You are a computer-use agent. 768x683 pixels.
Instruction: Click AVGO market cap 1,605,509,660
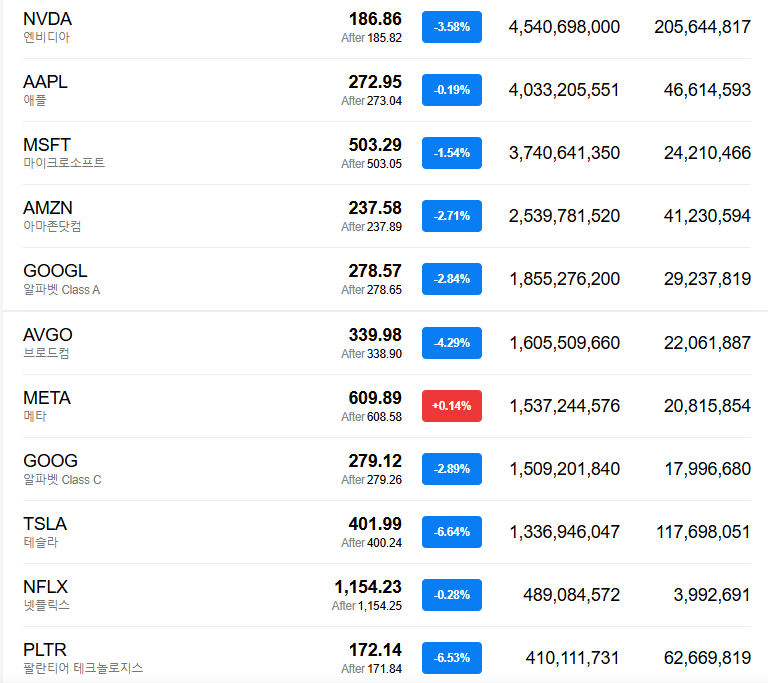(565, 343)
